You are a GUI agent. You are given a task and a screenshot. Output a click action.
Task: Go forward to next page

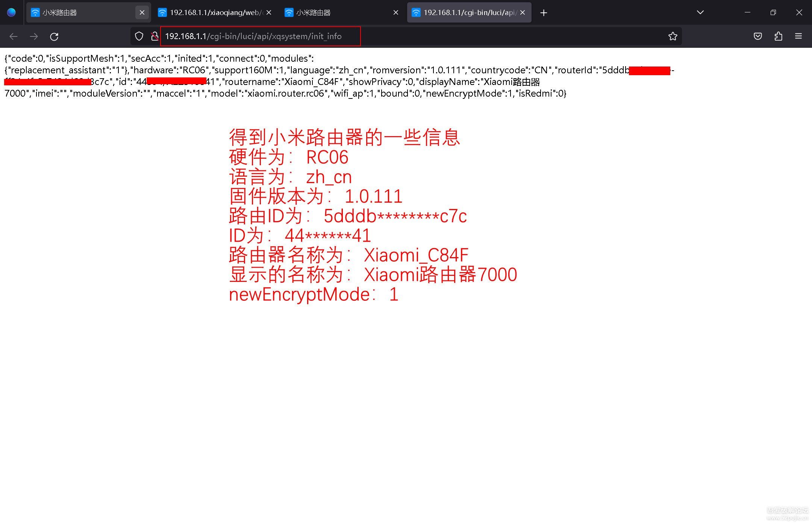(x=34, y=36)
